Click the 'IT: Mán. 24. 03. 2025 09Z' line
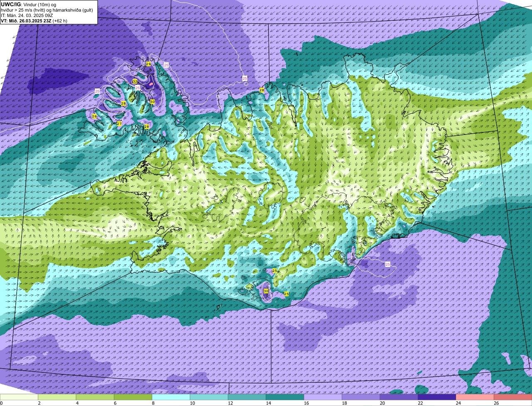 click(x=28, y=15)
